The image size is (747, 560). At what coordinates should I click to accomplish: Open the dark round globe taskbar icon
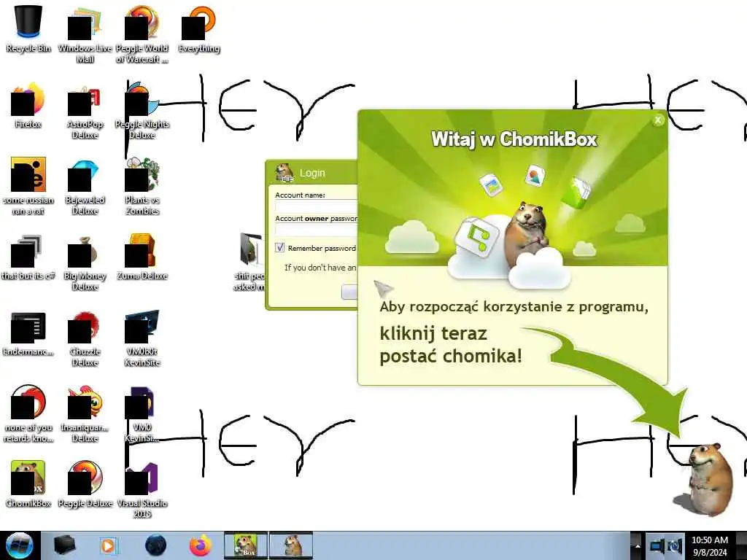click(156, 545)
